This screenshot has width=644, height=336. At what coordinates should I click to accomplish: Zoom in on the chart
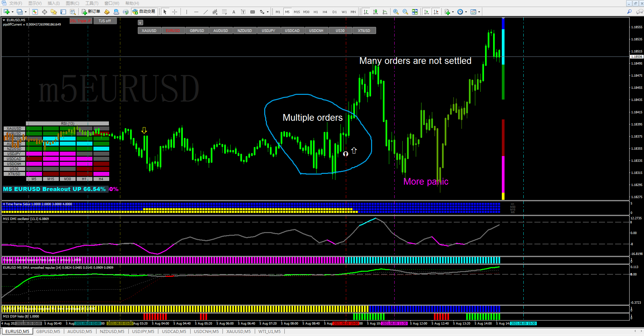click(x=396, y=12)
